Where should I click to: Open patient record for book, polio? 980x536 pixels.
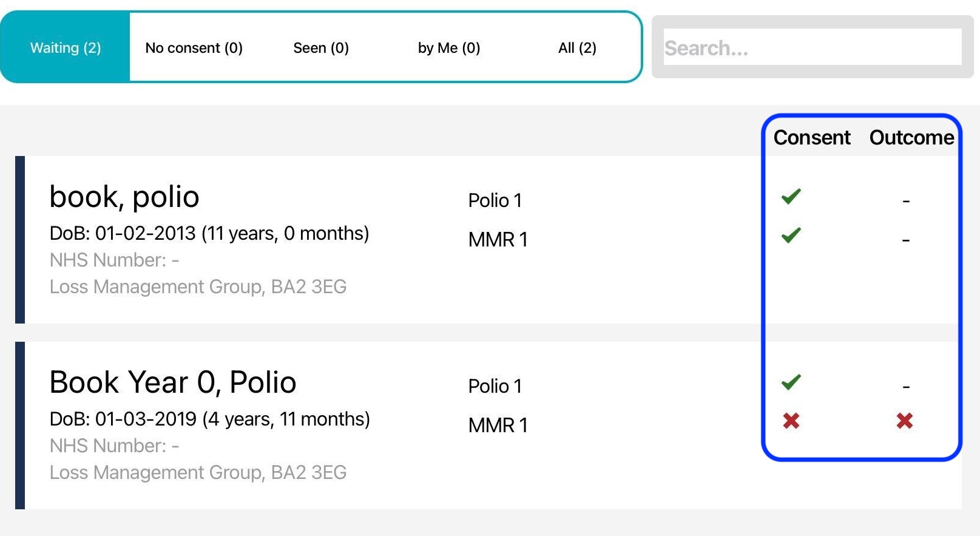[124, 197]
